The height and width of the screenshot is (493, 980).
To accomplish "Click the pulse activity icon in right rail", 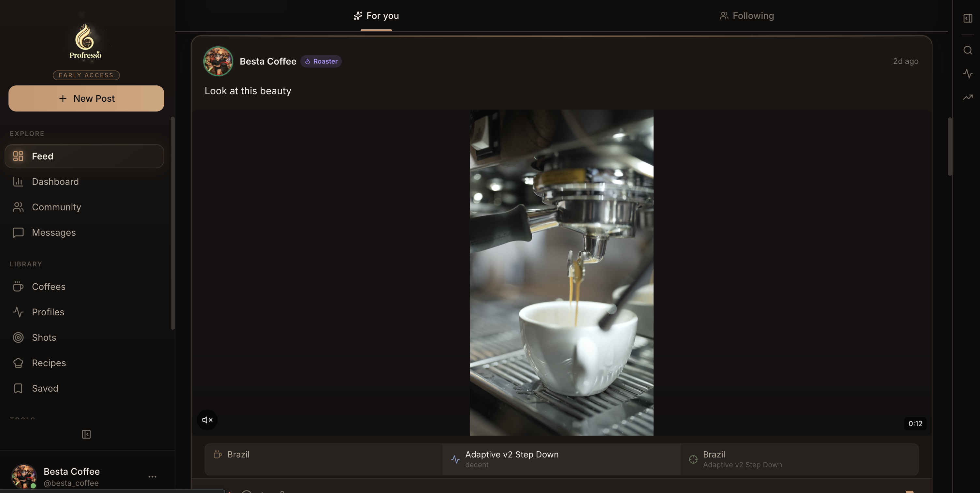I will click(x=968, y=73).
